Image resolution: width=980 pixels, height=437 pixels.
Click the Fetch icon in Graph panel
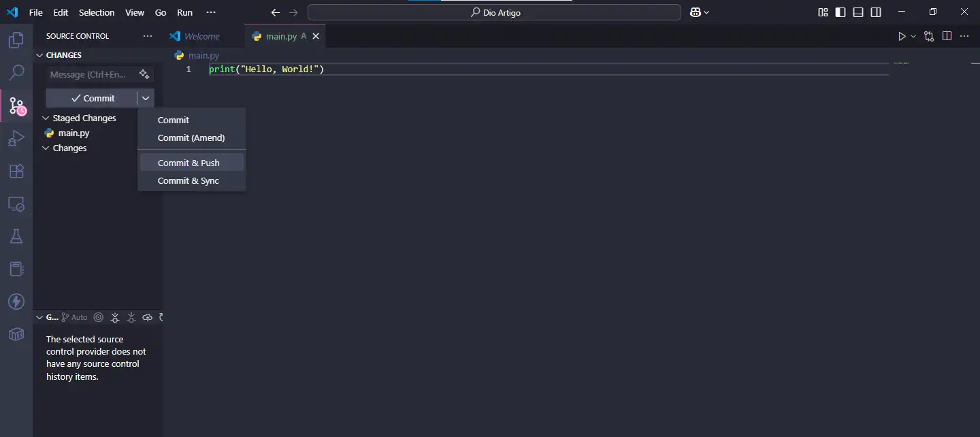115,317
